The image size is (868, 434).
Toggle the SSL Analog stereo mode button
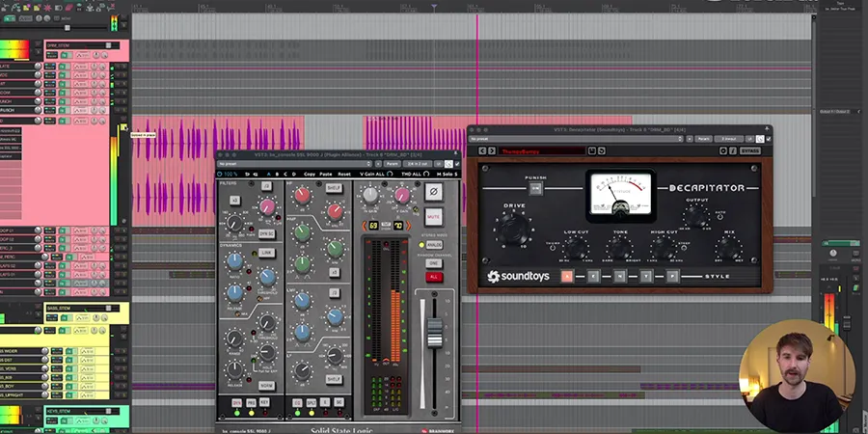coord(434,245)
